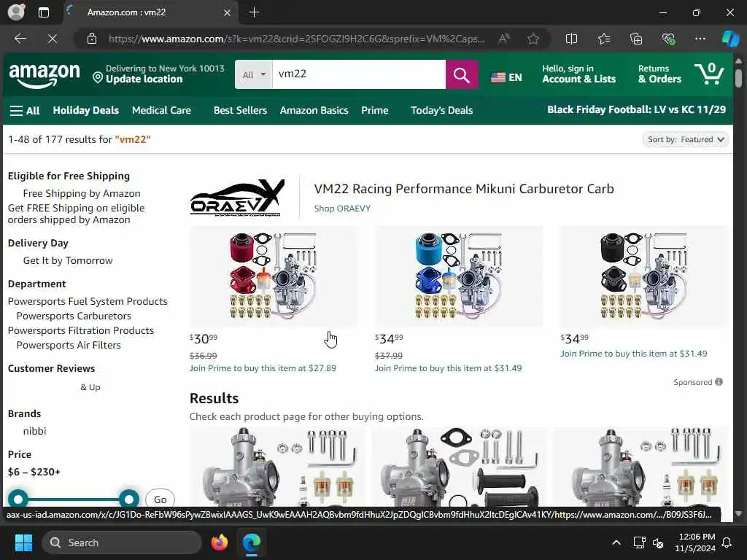Open Edge Settings and more menu
This screenshot has height=560, width=747.
(x=700, y=39)
